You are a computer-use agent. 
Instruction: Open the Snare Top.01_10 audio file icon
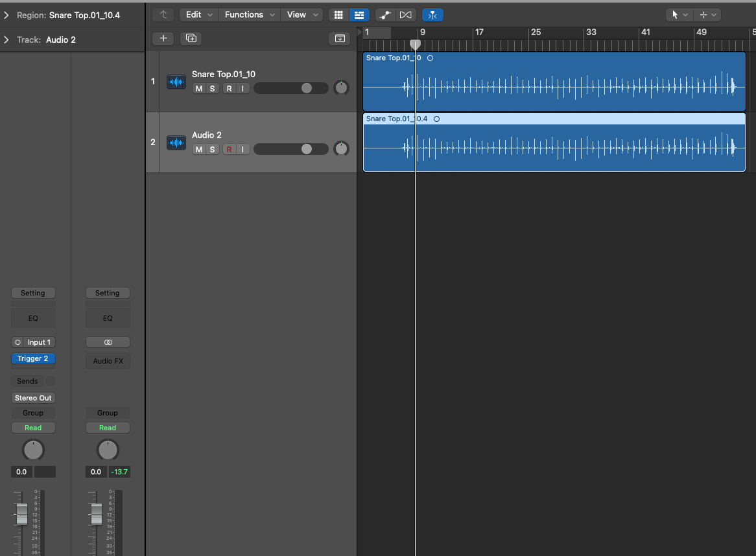coord(176,82)
